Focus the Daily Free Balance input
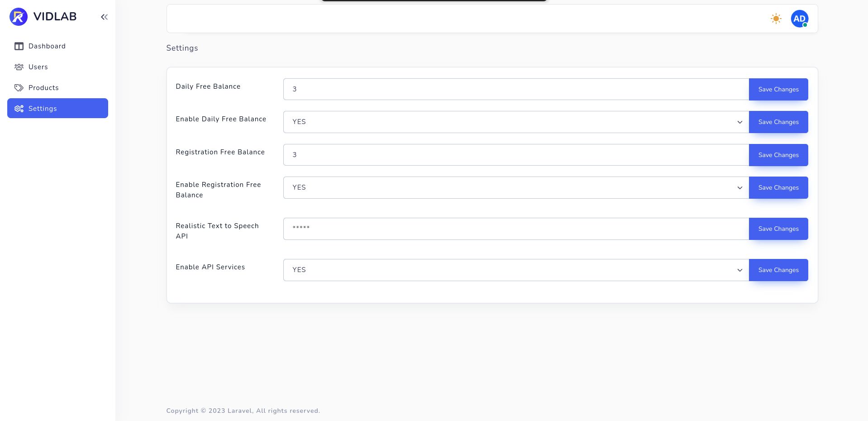The width and height of the screenshot is (868, 421). click(x=516, y=89)
